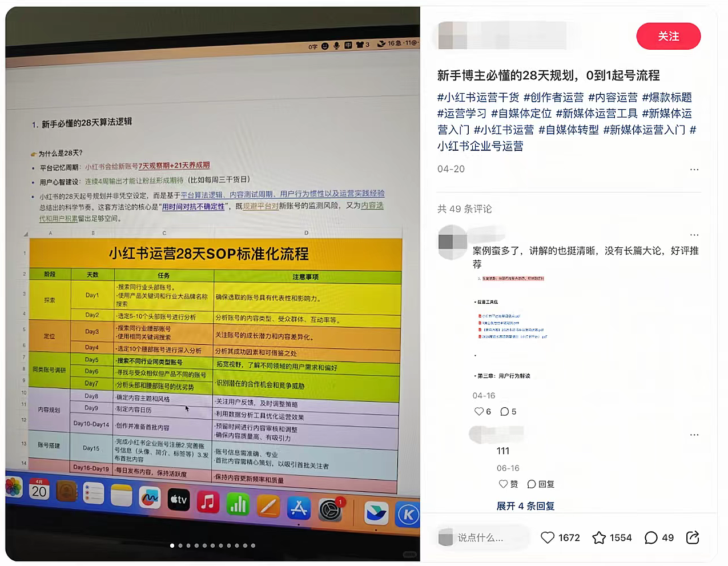Image resolution: width=728 pixels, height=566 pixels.
Task: Click the 共 49 条评论 heading
Action: tap(464, 209)
